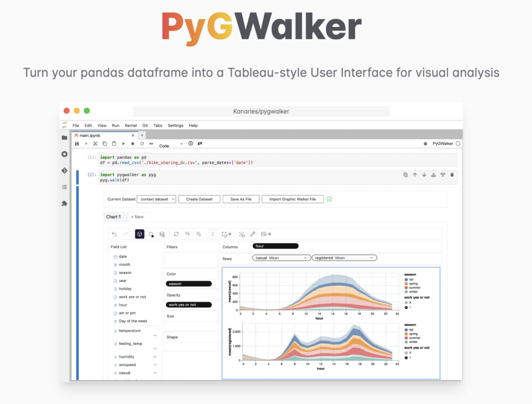Sort descending with the chart toolbar icon
Image resolution: width=532 pixels, height=404 pixels.
(x=199, y=234)
